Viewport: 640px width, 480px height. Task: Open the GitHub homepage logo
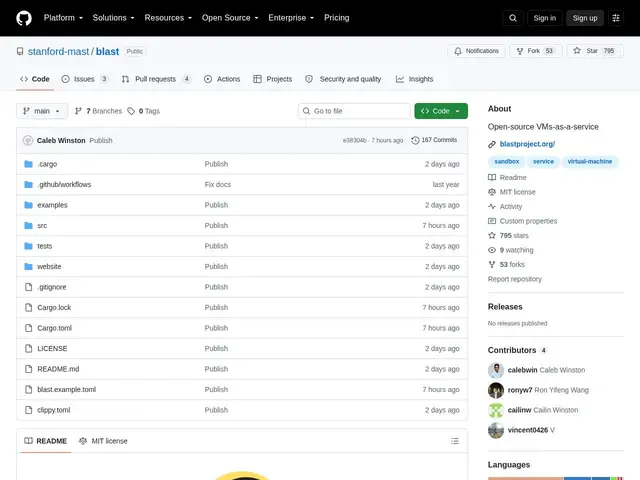point(24,18)
